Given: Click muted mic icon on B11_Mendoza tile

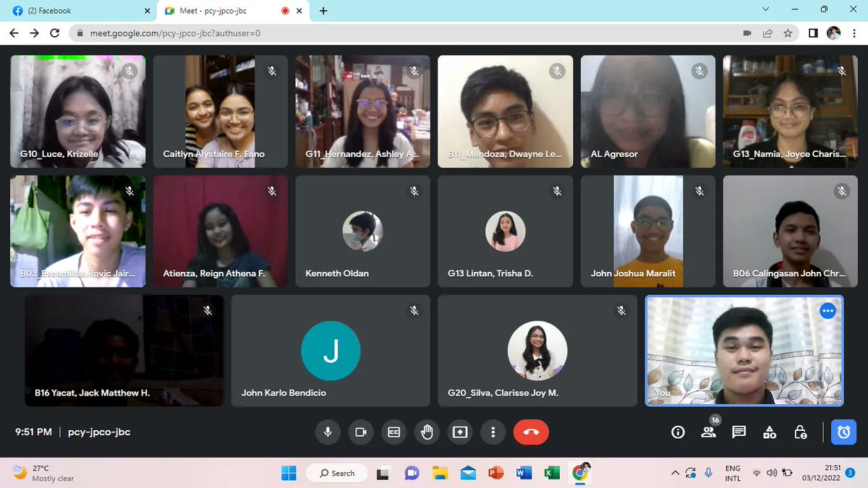Looking at the screenshot, I should (x=557, y=71).
